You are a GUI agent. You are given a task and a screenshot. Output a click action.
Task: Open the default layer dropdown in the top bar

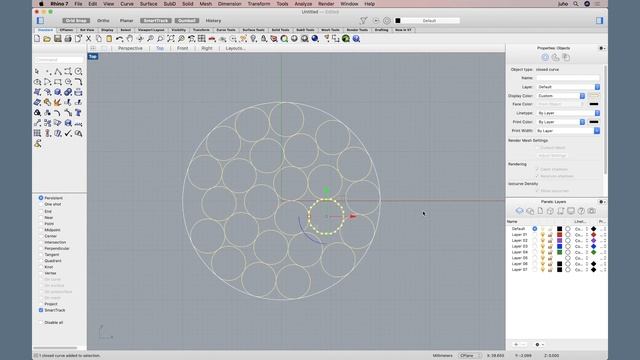pos(427,20)
